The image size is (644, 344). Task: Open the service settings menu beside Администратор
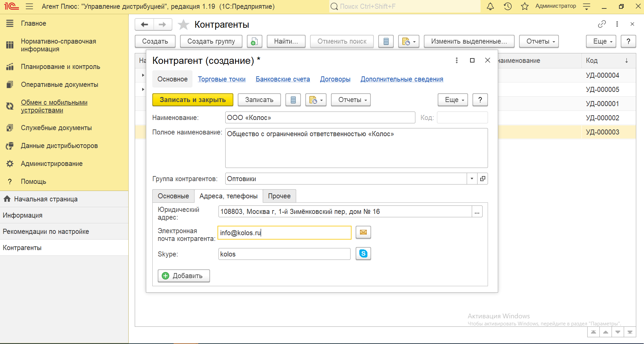pos(587,6)
